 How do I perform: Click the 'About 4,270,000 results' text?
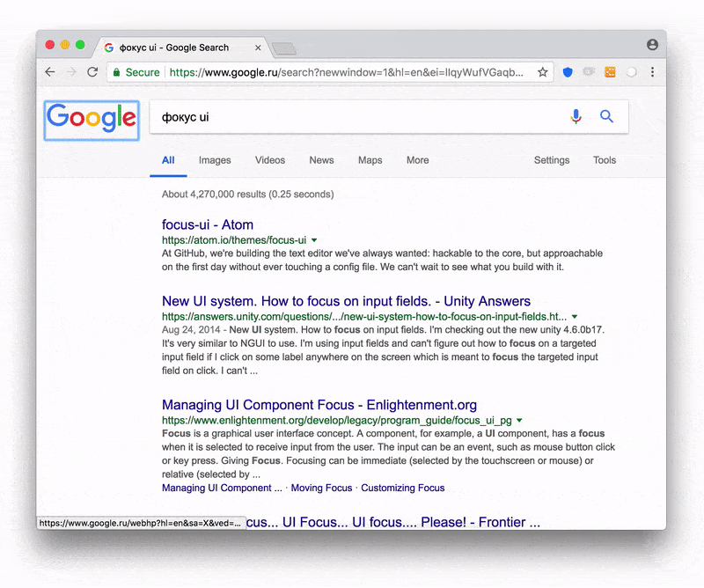point(248,194)
